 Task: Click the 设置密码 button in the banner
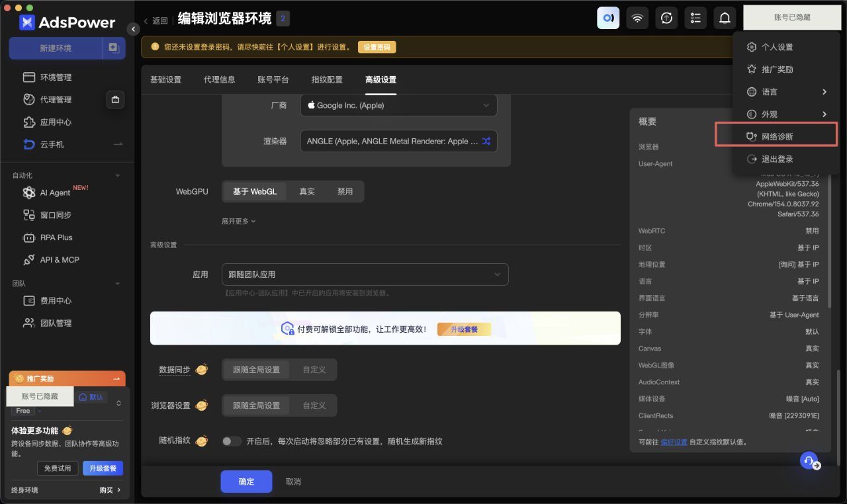click(x=377, y=47)
